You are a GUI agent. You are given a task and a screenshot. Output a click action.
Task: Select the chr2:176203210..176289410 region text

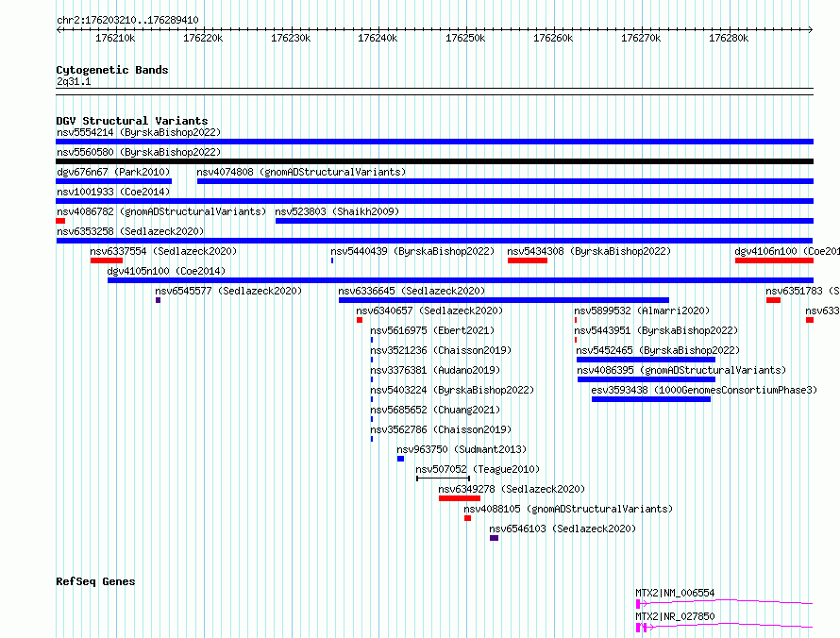pyautogui.click(x=127, y=20)
